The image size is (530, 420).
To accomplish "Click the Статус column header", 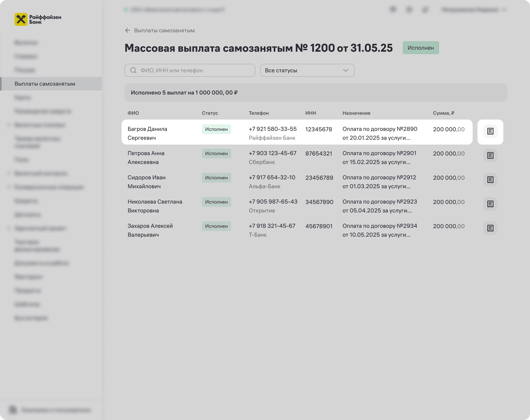I will tap(210, 113).
